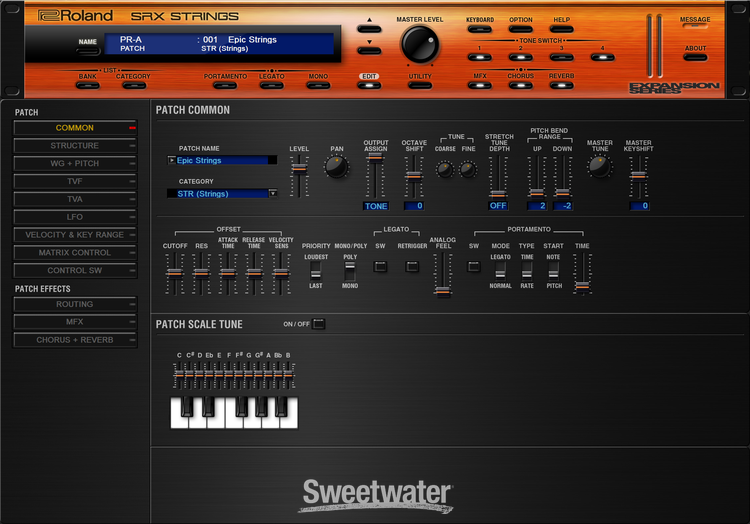
Task: Expand the Patch Name arrow
Action: pyautogui.click(x=171, y=160)
